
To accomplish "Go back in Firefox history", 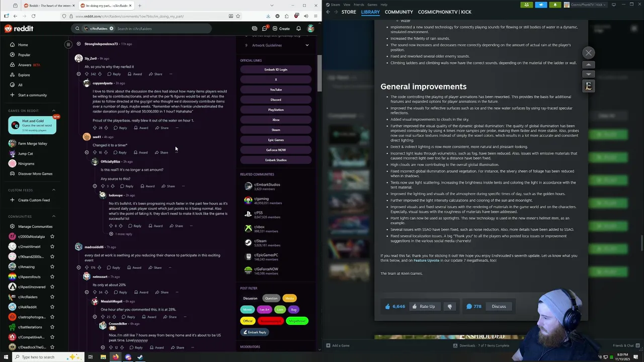I will (15, 16).
